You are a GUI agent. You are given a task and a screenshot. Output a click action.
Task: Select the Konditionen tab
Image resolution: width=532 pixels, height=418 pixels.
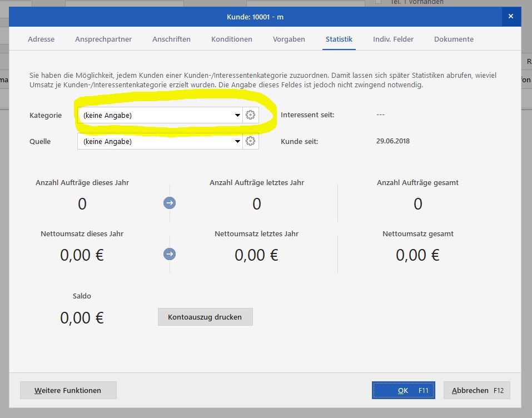232,39
